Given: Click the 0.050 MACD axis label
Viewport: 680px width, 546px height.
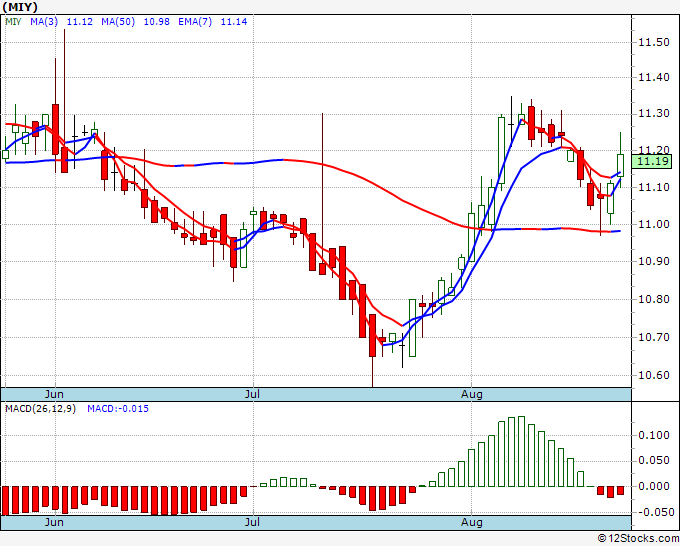Looking at the screenshot, I should (654, 461).
